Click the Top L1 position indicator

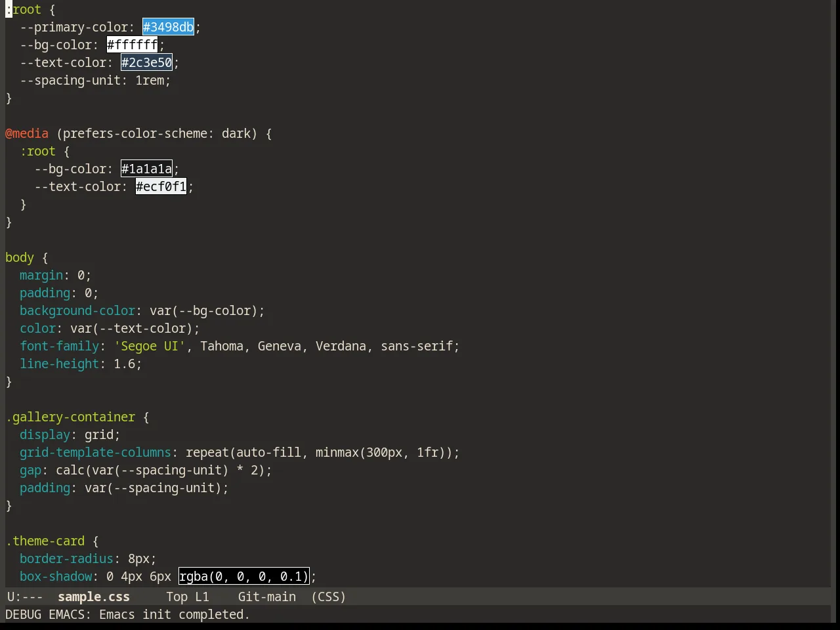point(187,597)
